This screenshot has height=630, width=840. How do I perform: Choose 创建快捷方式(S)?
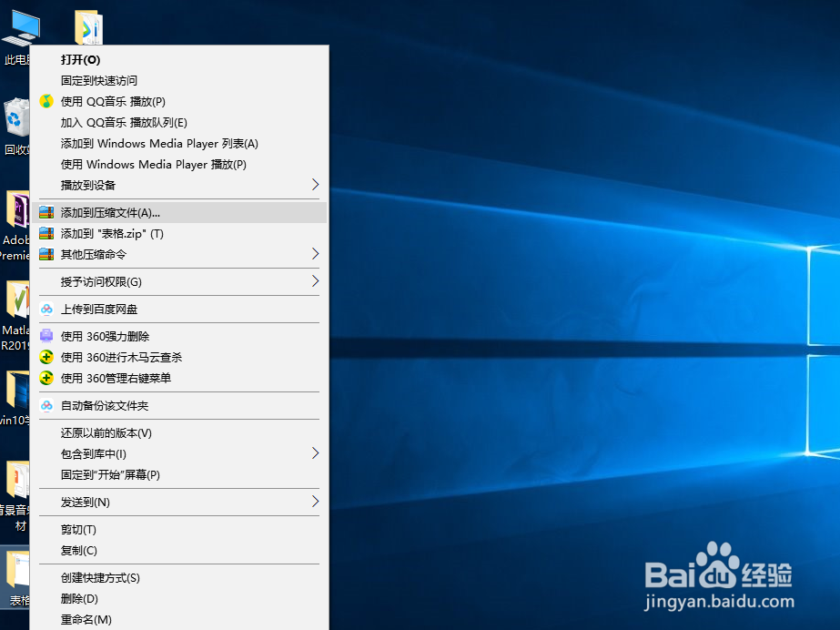click(179, 577)
